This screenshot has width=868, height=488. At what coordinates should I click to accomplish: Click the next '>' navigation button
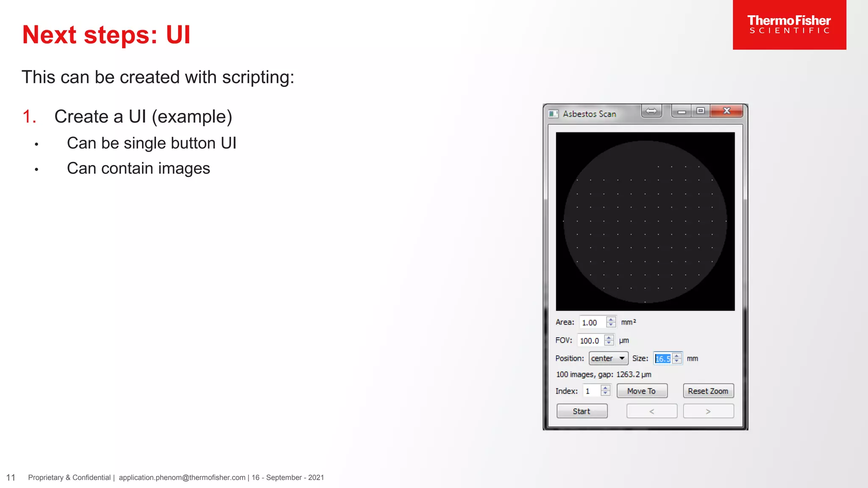pos(708,411)
